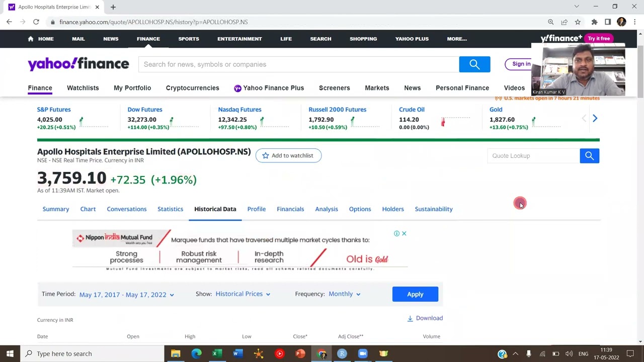Click the Crude Oil ticker link

tap(412, 110)
